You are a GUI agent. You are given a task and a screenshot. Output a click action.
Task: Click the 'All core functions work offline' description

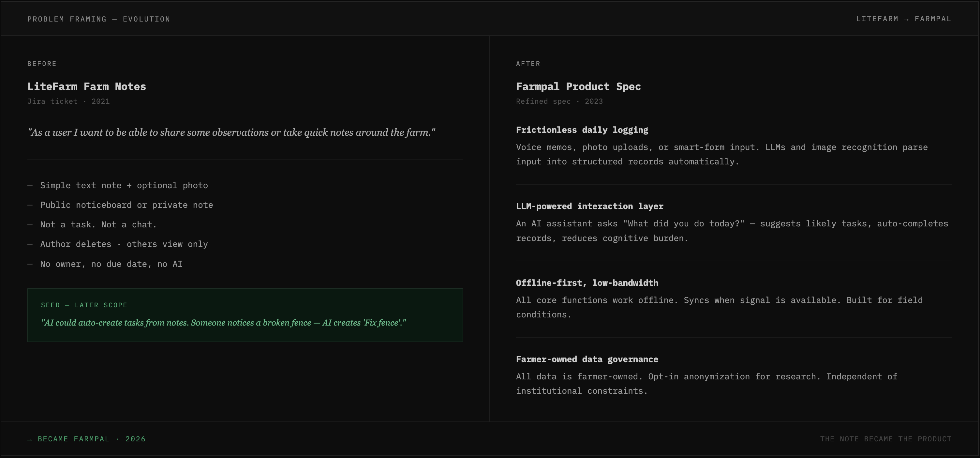point(719,307)
